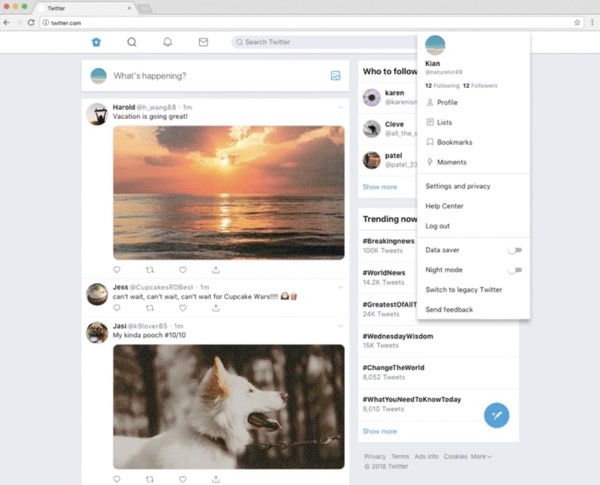Toggle the Night mode switch
Viewport: 600px width, 485px height.
point(515,270)
